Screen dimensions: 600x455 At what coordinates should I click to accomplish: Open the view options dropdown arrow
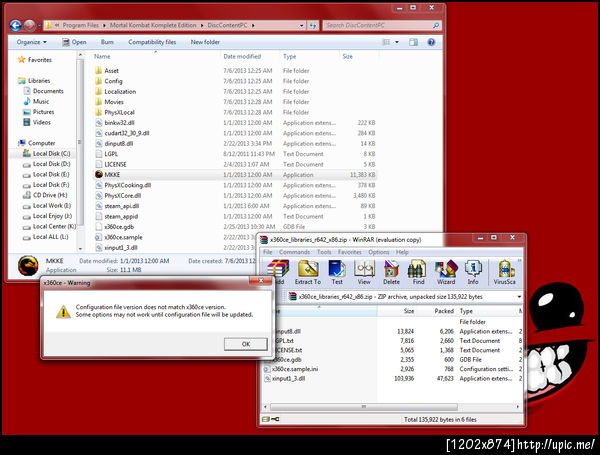point(397,42)
